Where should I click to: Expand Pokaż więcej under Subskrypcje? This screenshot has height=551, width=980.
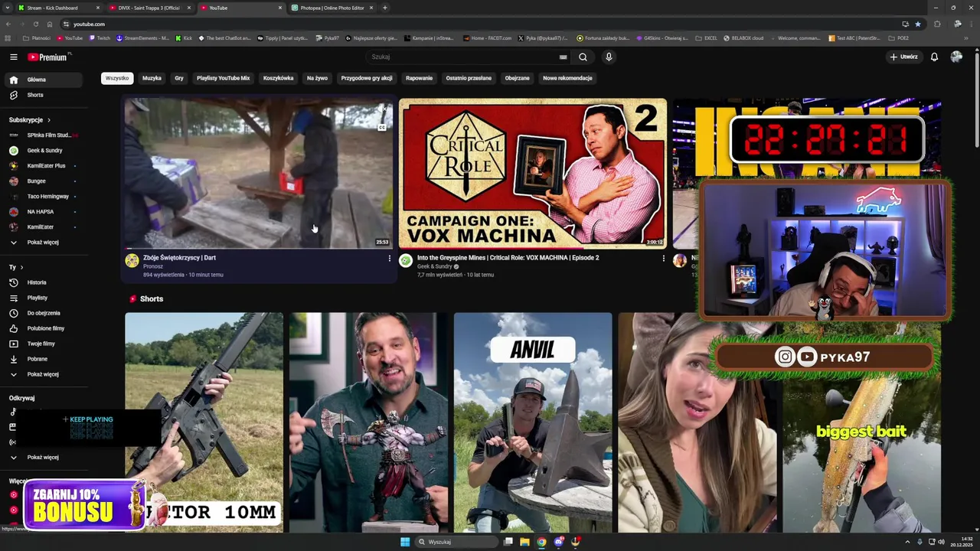coord(43,243)
